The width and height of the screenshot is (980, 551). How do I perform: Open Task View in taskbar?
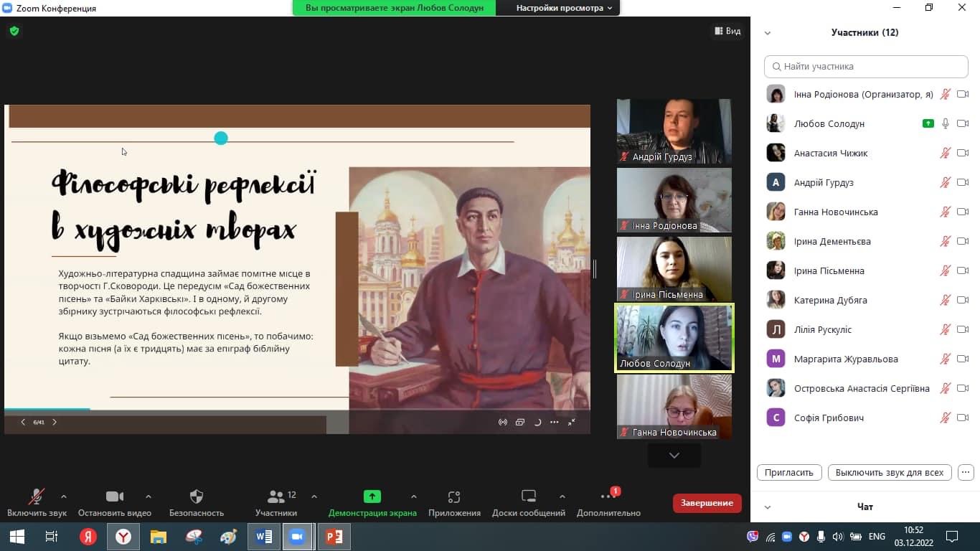[52, 537]
